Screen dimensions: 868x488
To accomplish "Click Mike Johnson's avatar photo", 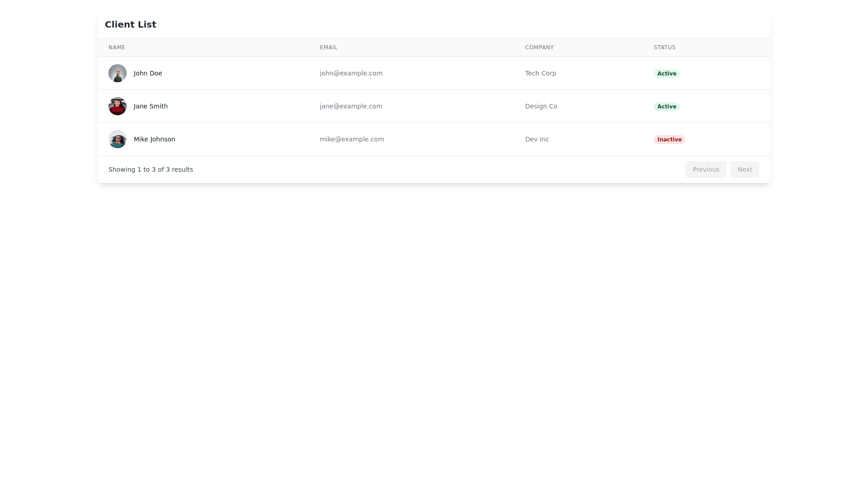I will pyautogui.click(x=118, y=139).
